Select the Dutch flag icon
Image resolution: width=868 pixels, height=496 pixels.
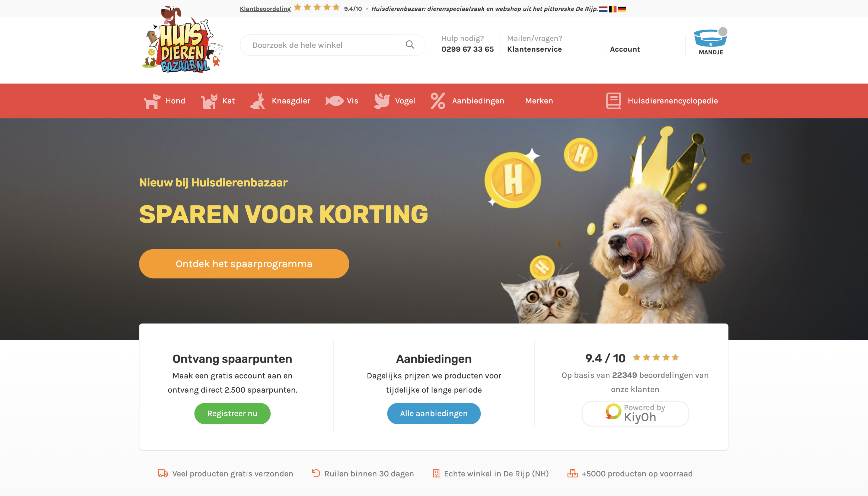(x=603, y=9)
